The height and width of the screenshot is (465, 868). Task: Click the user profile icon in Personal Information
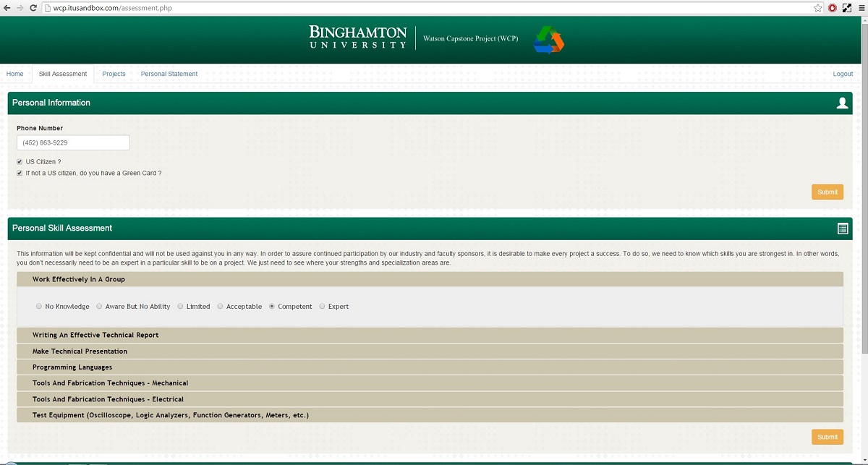[x=842, y=103]
